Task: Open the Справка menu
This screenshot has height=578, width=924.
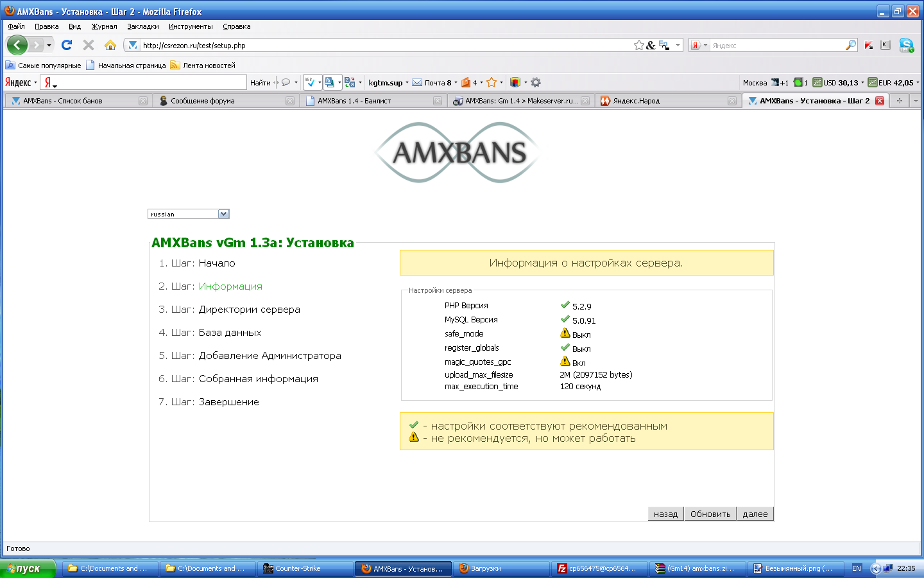Action: click(x=237, y=26)
